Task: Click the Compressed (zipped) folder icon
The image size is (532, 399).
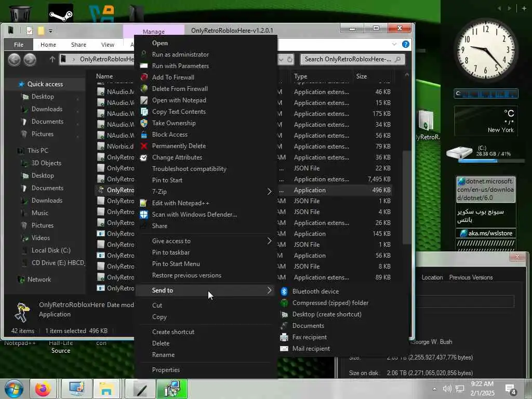Action: 284,303
